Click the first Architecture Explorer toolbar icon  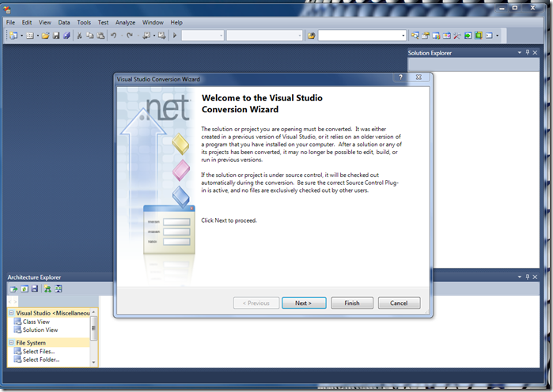13,289
